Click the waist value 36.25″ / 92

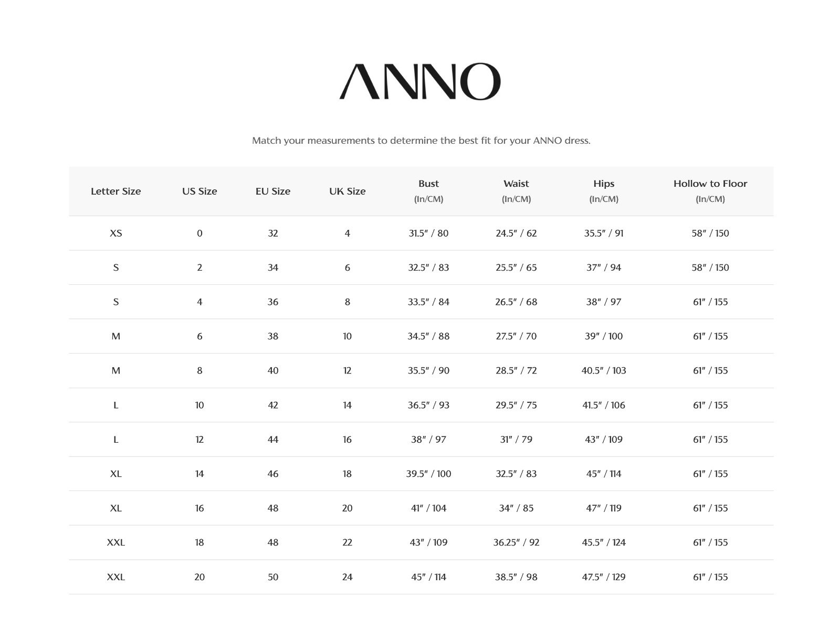[516, 542]
